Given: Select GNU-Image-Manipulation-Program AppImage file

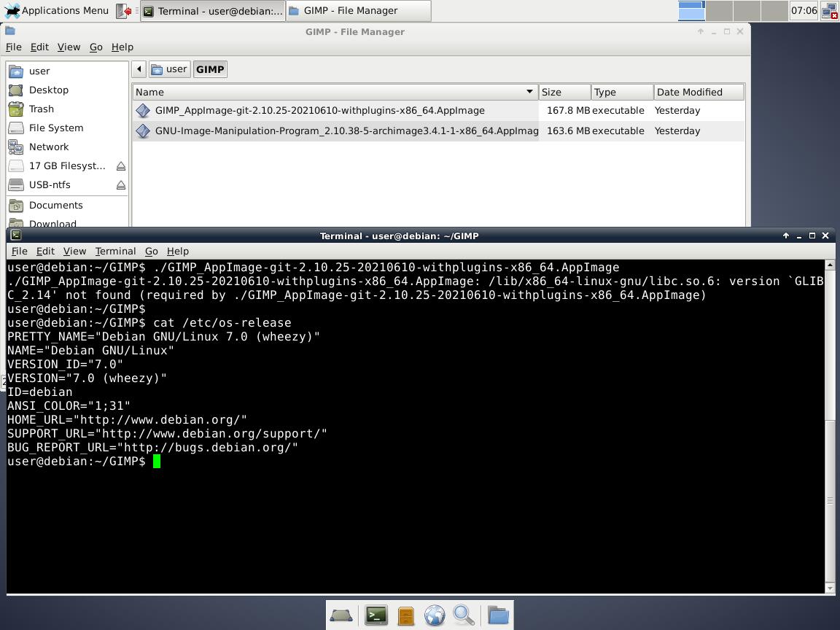Looking at the screenshot, I should (x=346, y=131).
